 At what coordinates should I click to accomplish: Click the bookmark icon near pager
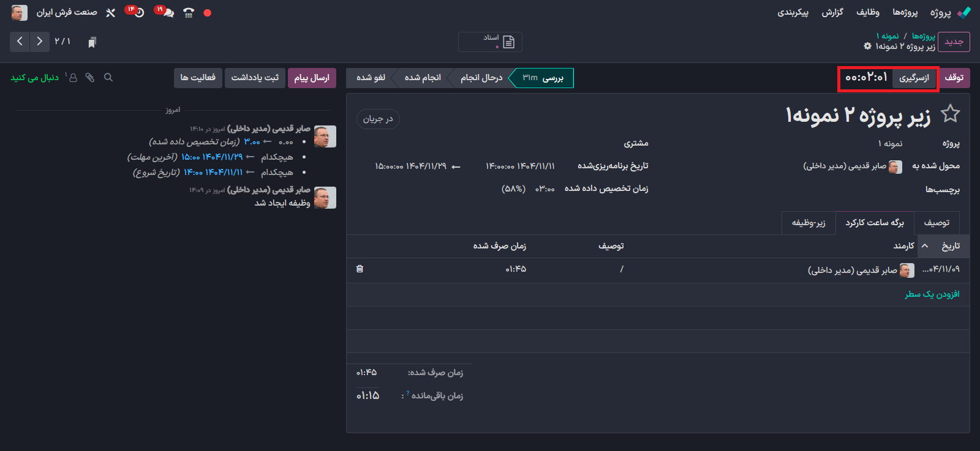(x=92, y=42)
